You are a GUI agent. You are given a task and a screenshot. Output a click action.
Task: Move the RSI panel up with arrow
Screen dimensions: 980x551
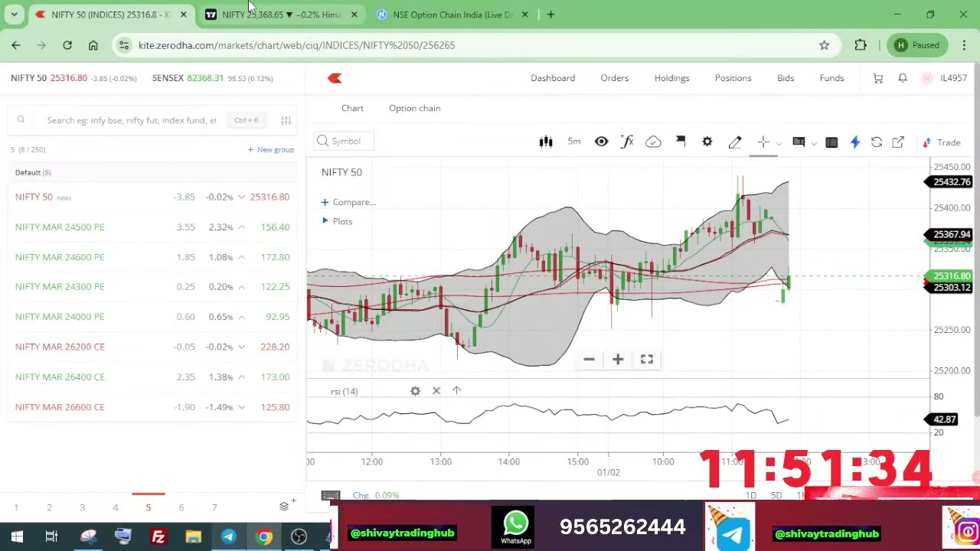coord(456,391)
